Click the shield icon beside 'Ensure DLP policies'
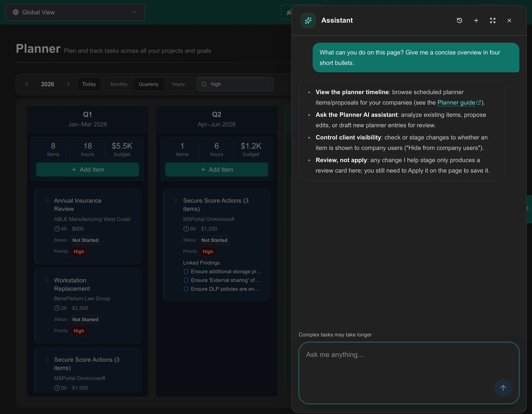The height and width of the screenshot is (414, 532). (x=186, y=289)
